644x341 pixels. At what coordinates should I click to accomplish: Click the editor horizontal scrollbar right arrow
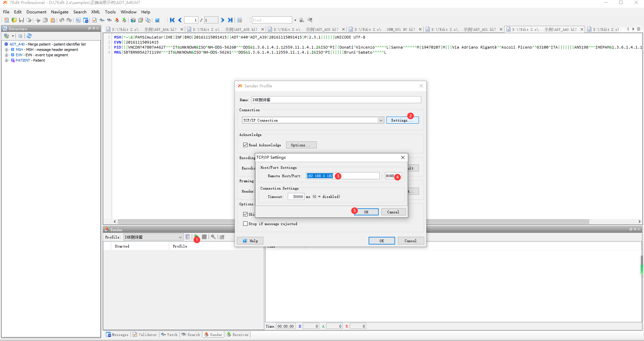click(639, 221)
